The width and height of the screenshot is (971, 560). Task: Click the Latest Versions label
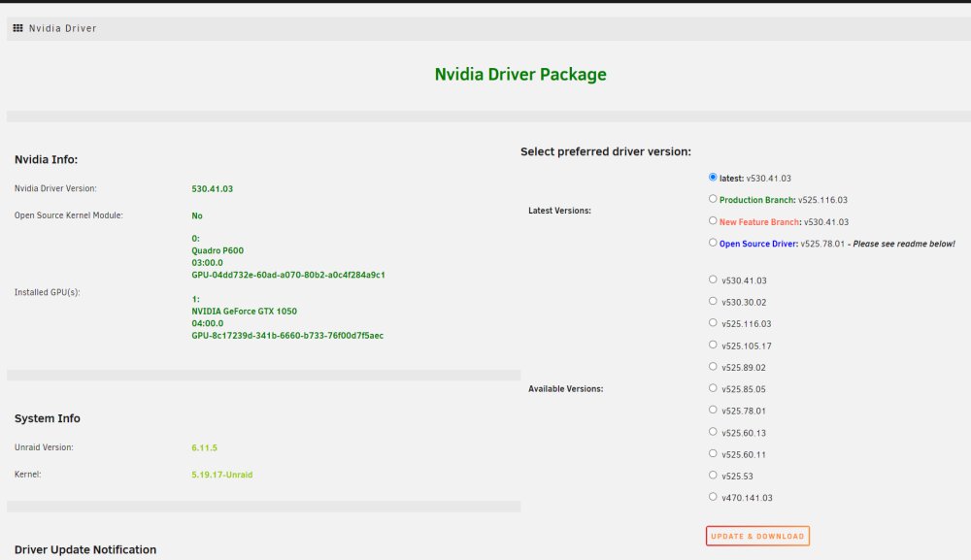click(x=559, y=211)
